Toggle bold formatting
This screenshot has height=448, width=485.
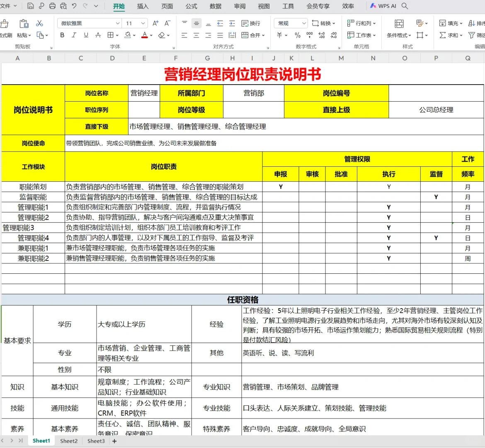click(x=63, y=35)
